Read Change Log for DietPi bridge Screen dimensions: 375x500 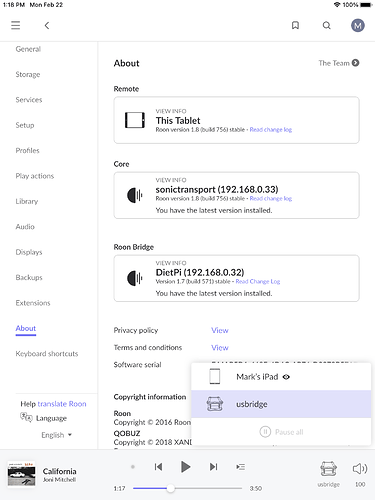click(x=258, y=282)
